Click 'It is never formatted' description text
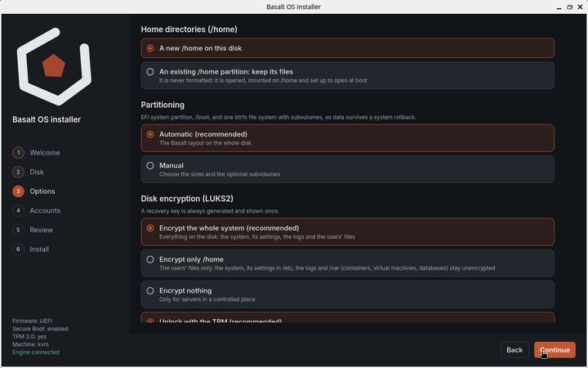 click(263, 80)
